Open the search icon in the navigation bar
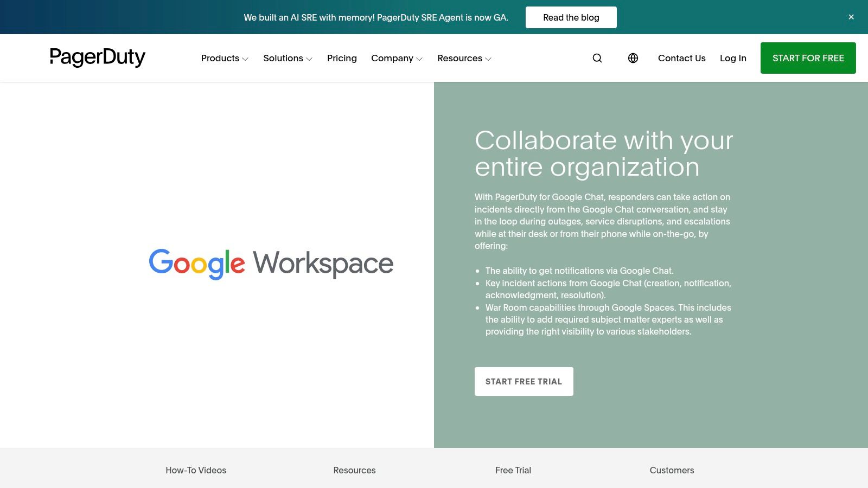Screen dimensions: 868x488 pyautogui.click(x=597, y=58)
